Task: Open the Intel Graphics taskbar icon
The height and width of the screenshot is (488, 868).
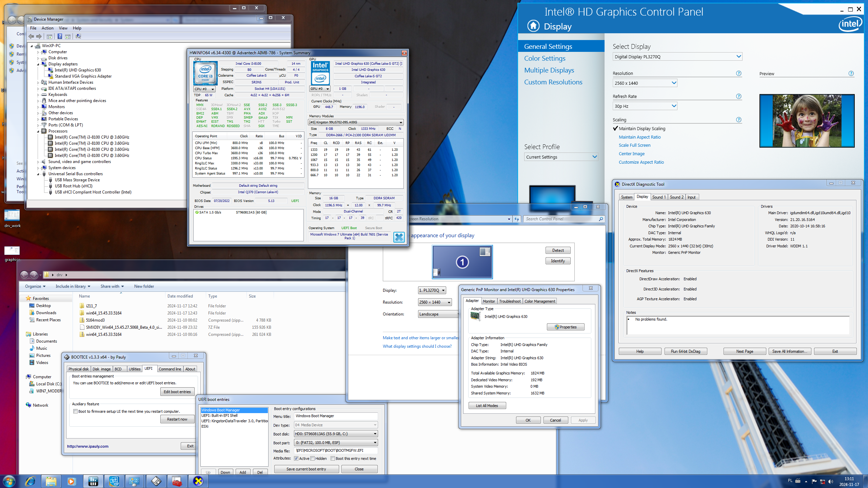Action: pyautogui.click(x=114, y=481)
